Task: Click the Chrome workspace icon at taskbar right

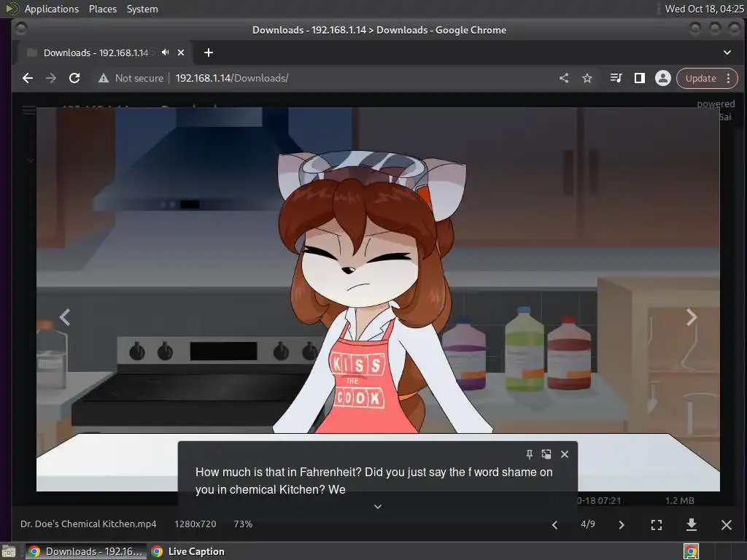Action: tap(691, 551)
